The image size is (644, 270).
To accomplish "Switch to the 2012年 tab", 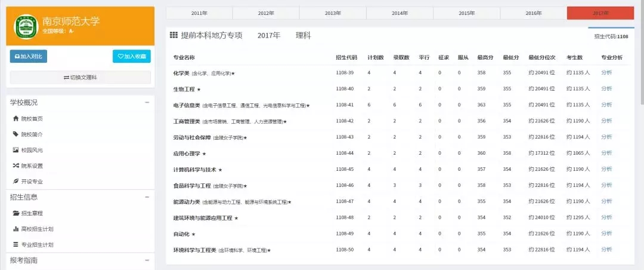I will (x=266, y=13).
